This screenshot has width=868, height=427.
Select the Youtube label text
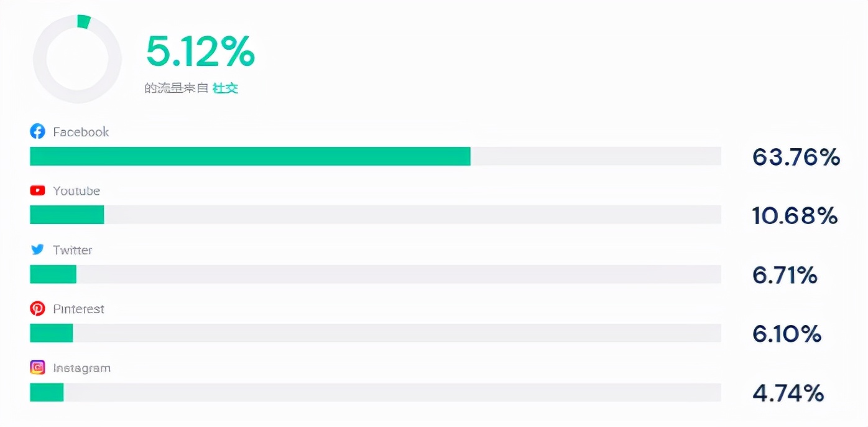(x=76, y=191)
